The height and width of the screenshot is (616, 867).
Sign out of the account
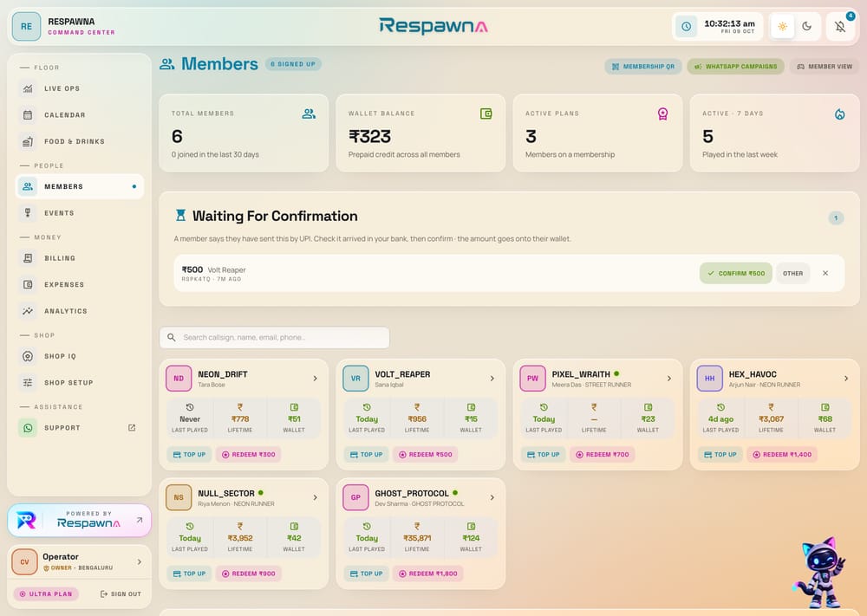tap(121, 593)
